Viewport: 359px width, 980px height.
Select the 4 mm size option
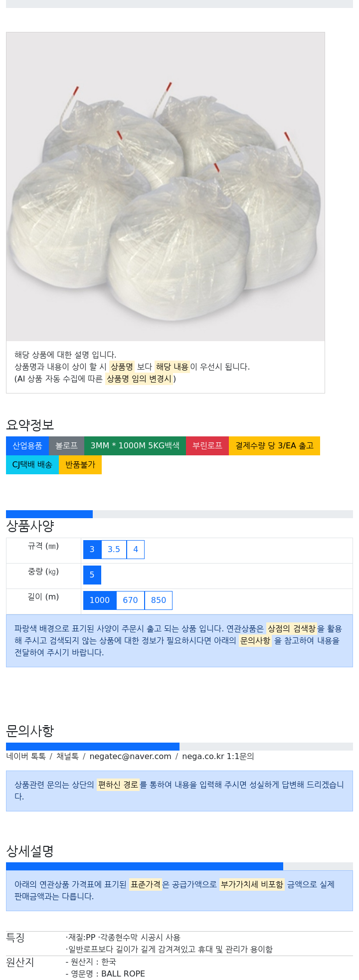[x=136, y=550]
